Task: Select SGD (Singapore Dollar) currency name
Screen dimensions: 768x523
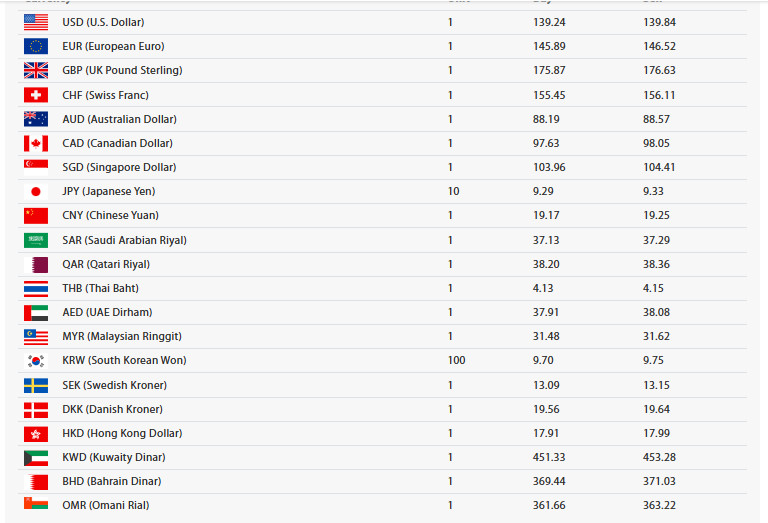Action: tap(118, 167)
